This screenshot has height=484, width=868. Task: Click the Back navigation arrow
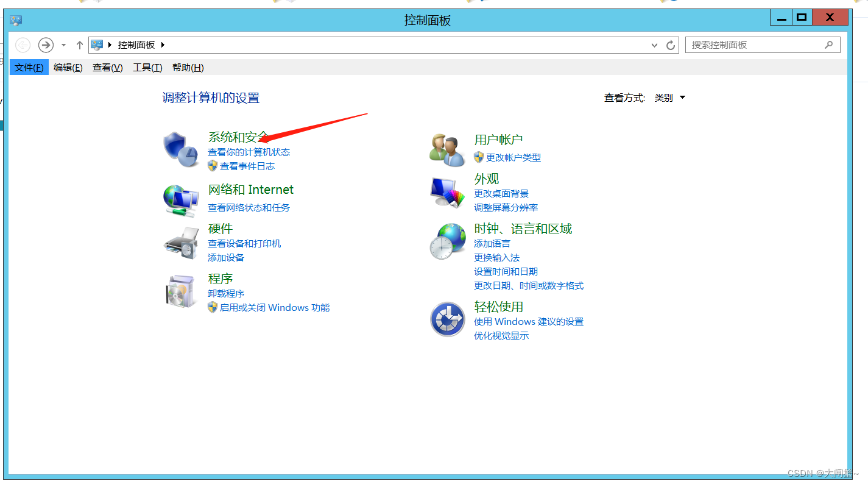point(23,45)
